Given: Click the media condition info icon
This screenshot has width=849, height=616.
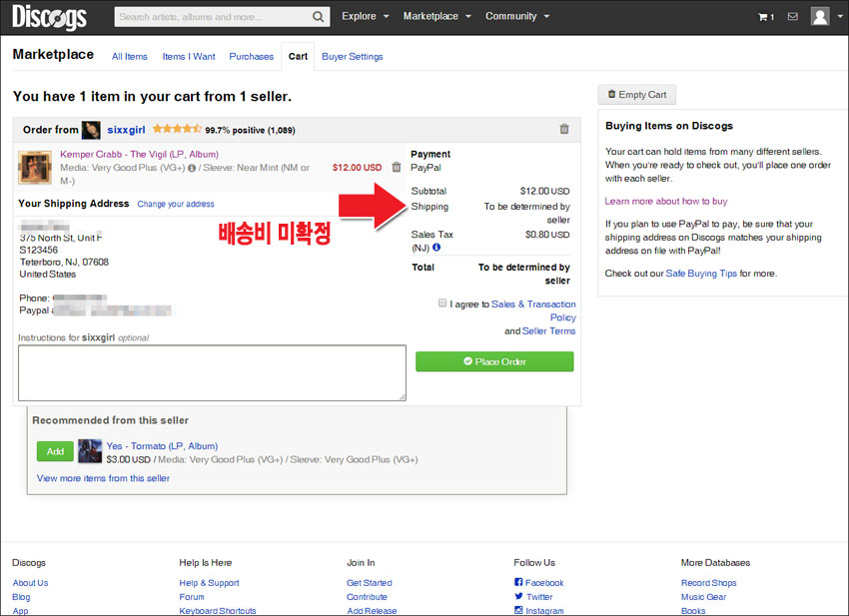Looking at the screenshot, I should (x=192, y=169).
